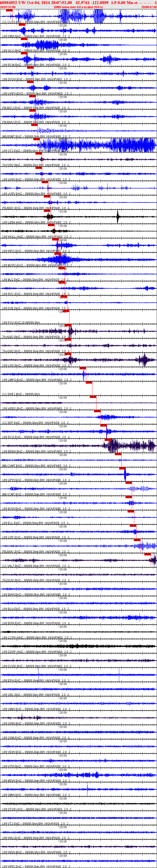Select the UW FMW EHZ trace label

tap(36, 36)
